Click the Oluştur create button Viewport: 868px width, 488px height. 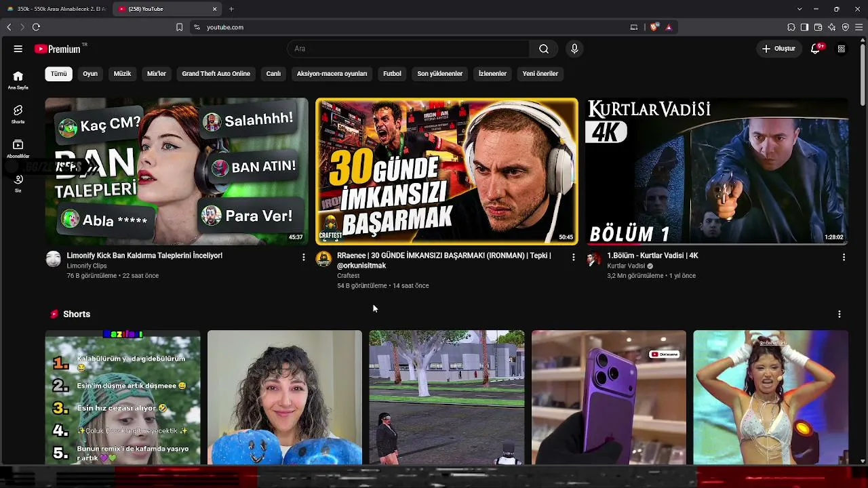[778, 49]
